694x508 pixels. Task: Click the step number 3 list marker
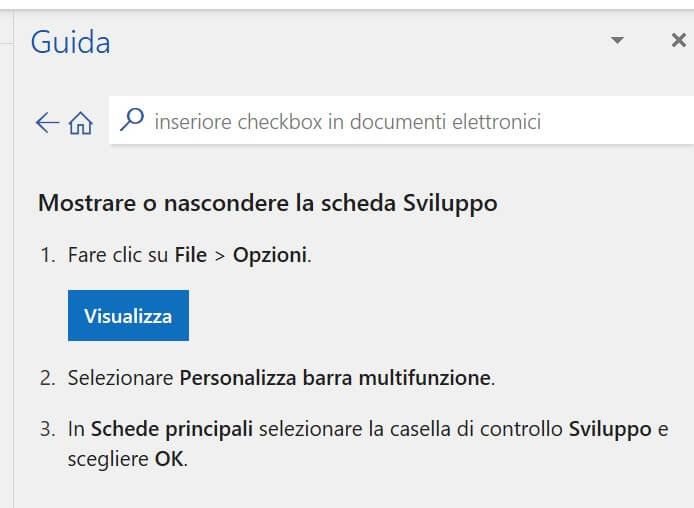(x=46, y=430)
